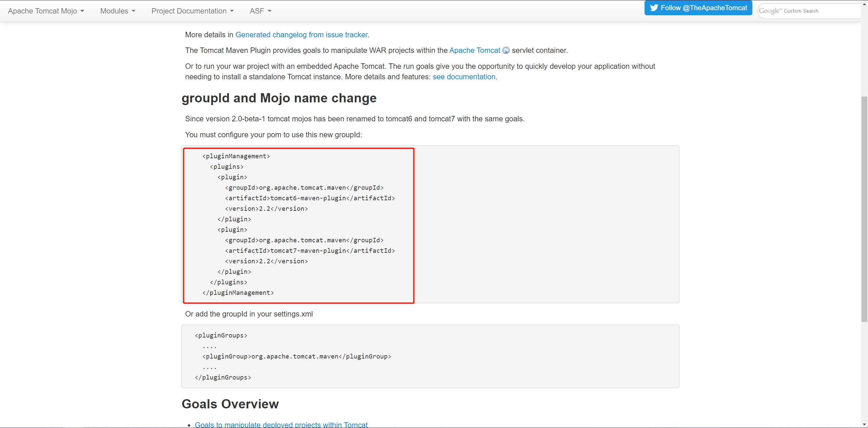Expand the ASF menu
This screenshot has height=428, width=868.
tap(260, 11)
